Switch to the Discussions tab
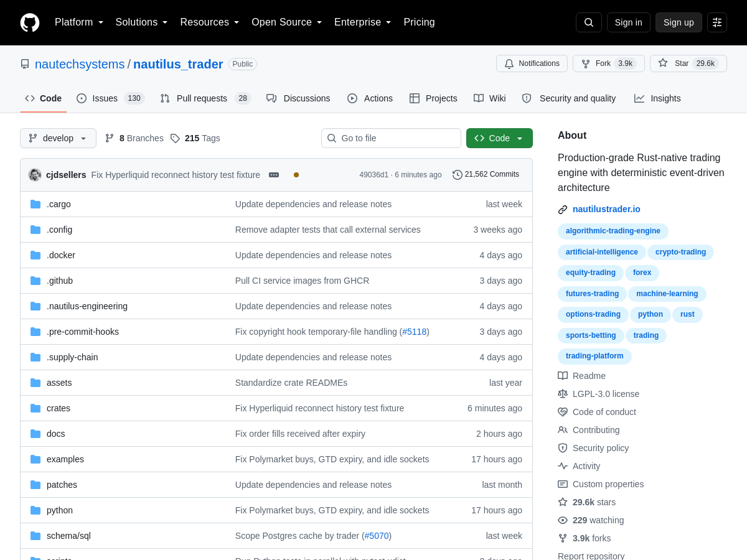 tap(298, 98)
